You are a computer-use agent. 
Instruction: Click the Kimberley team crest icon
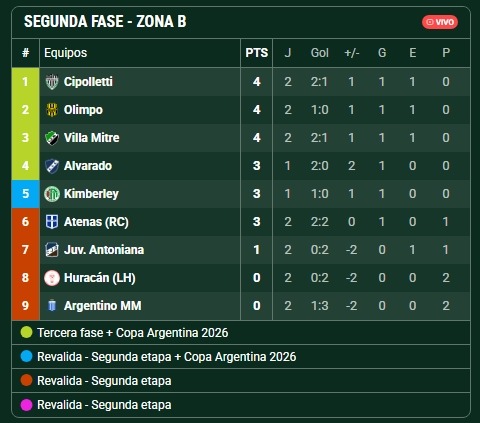[x=52, y=194]
